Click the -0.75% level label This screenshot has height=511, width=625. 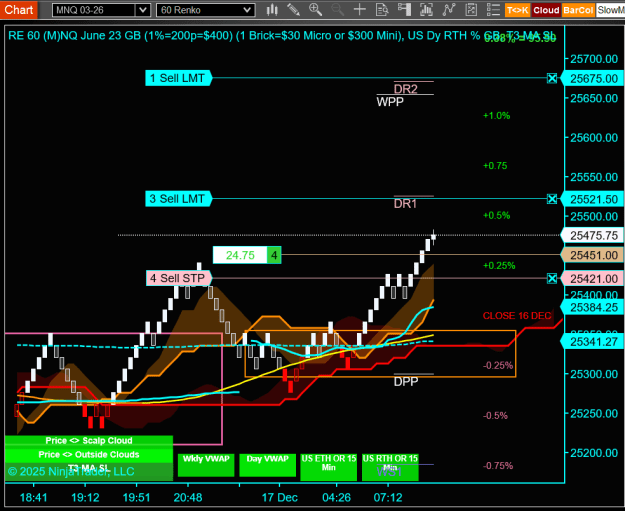(498, 466)
